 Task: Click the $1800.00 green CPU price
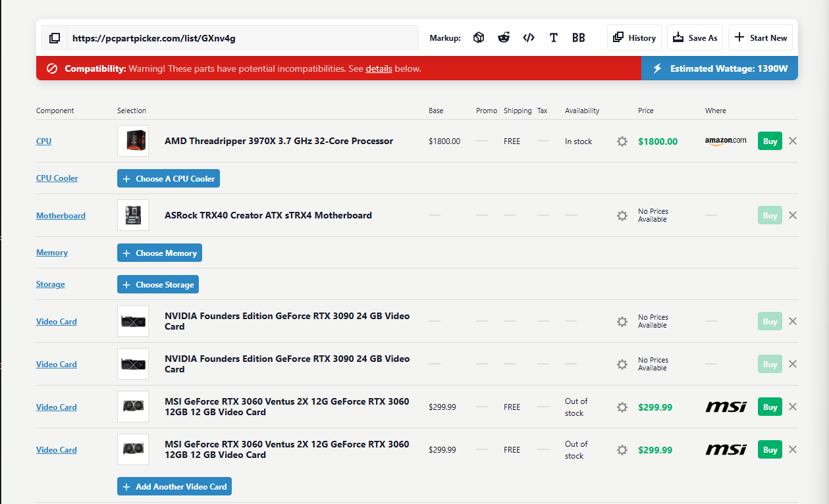(658, 141)
